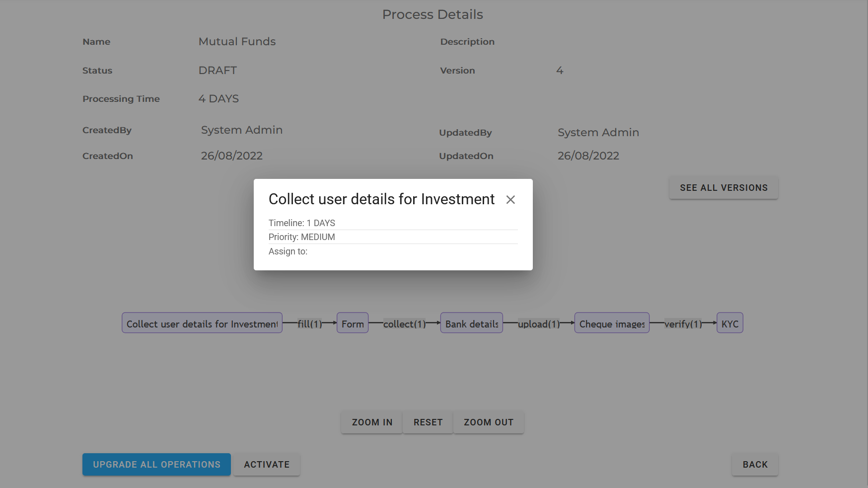868x488 pixels.
Task: Click the Cheque images node
Action: tap(612, 324)
